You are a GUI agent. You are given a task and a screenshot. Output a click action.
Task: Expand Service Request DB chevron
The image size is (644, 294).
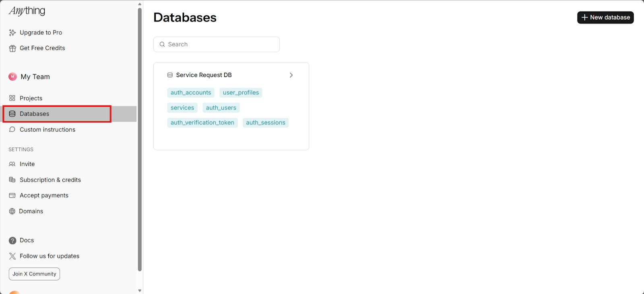point(291,75)
